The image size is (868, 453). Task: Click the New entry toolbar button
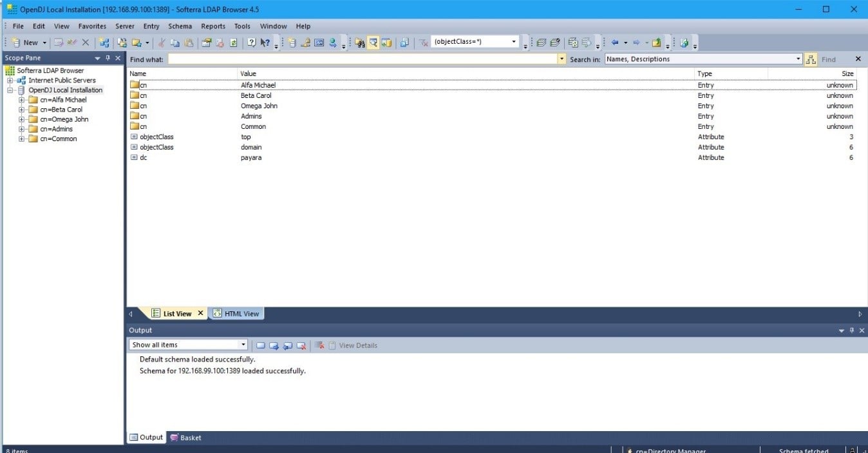tap(26, 43)
